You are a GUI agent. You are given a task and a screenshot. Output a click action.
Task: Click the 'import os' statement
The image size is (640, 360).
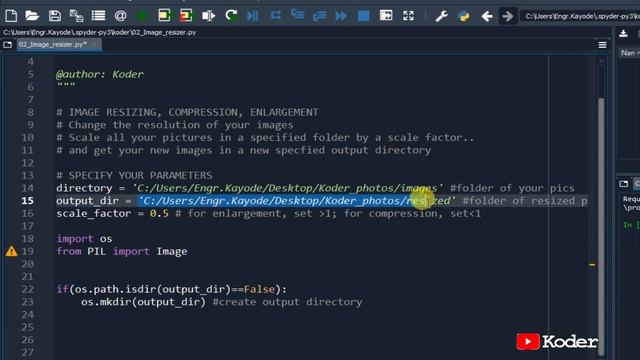coord(84,238)
